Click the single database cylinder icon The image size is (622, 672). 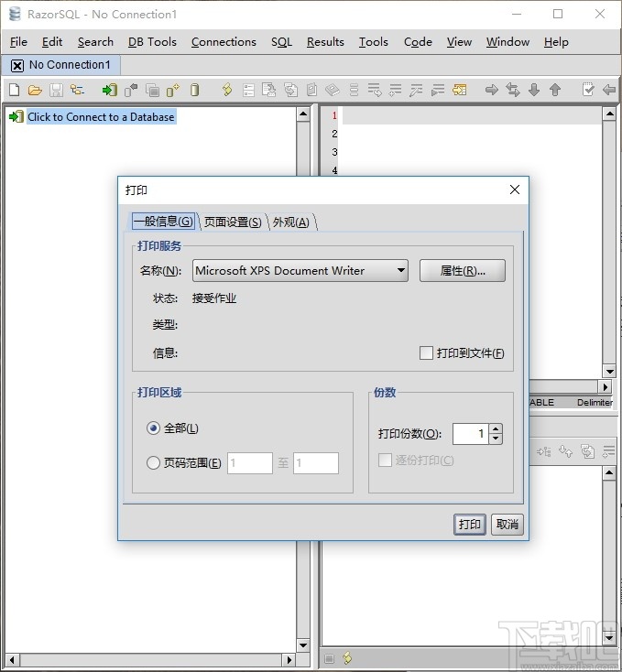[194, 90]
